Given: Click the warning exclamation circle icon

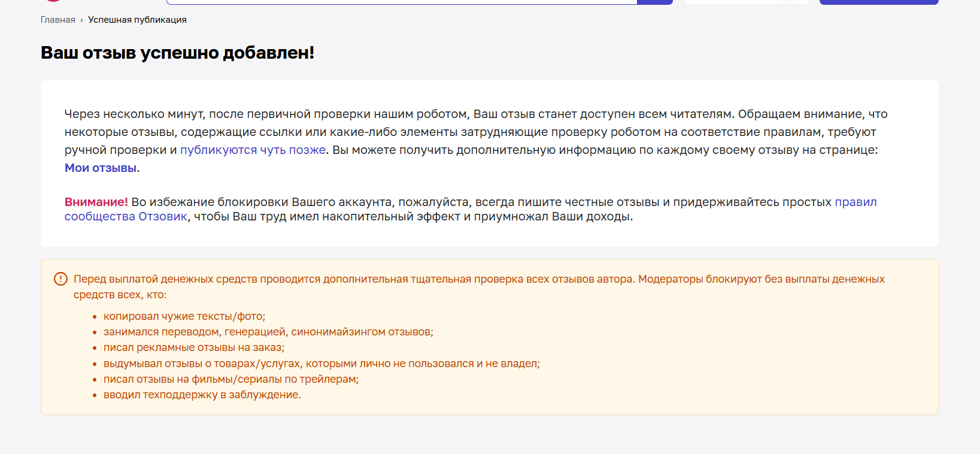Looking at the screenshot, I should tap(60, 279).
